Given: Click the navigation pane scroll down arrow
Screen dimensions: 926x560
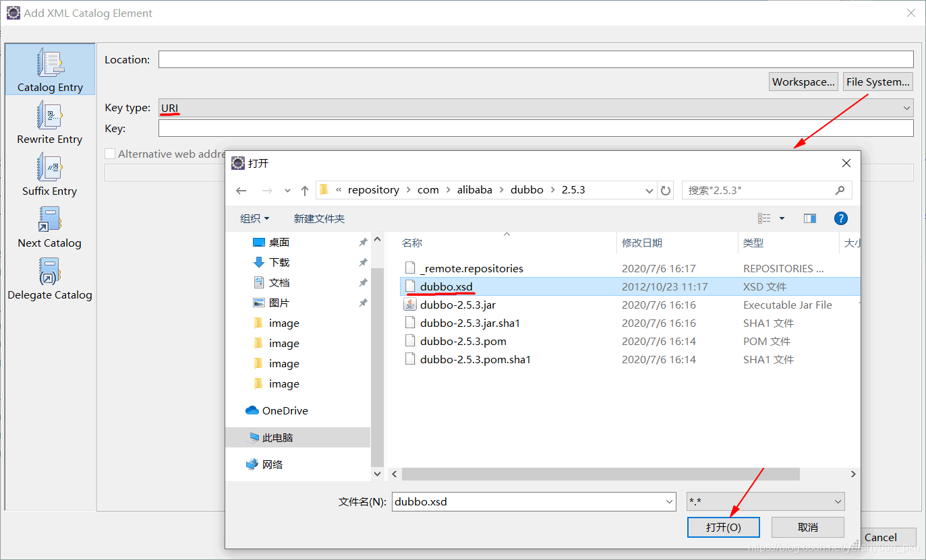Looking at the screenshot, I should pos(378,474).
